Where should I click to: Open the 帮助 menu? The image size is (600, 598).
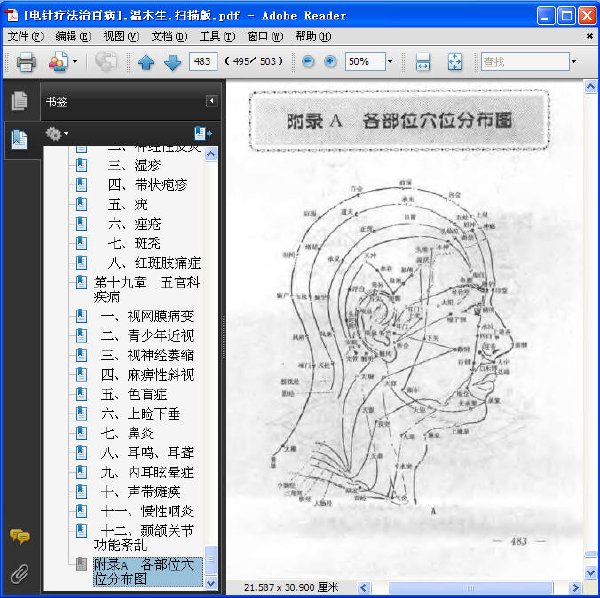click(x=313, y=37)
